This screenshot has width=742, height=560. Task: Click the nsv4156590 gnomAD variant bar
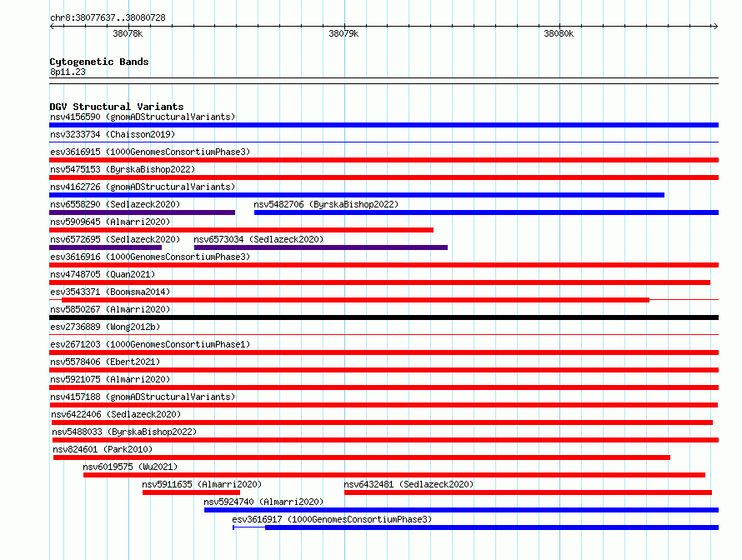click(x=384, y=125)
